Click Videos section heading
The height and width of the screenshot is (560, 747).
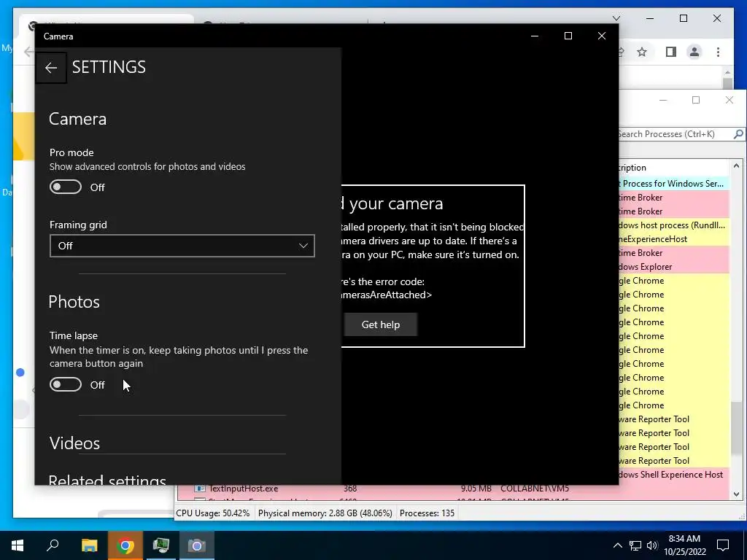click(75, 443)
